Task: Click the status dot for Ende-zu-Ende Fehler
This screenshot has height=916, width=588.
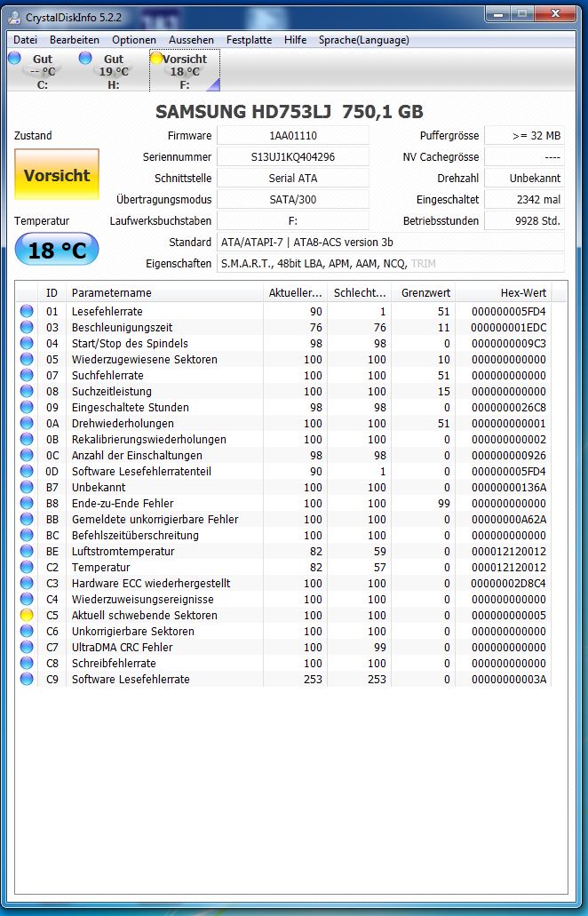Action: pyautogui.click(x=27, y=503)
